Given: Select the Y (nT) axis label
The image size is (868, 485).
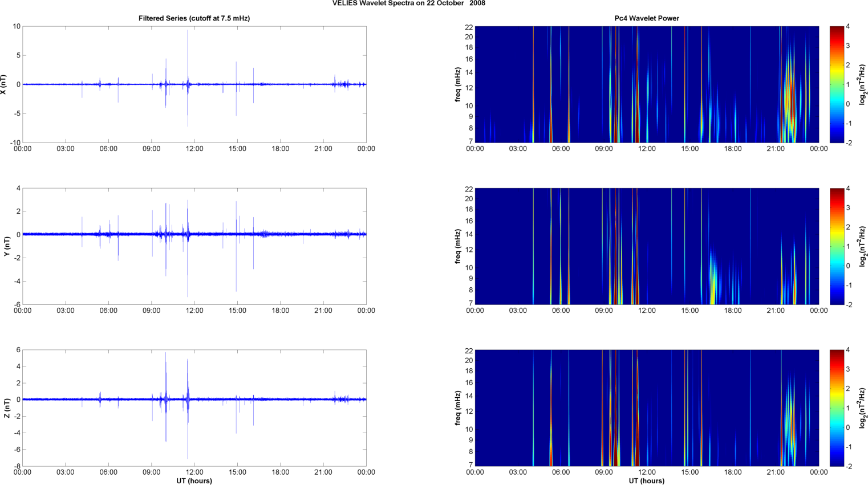Looking at the screenshot, I should (x=7, y=246).
